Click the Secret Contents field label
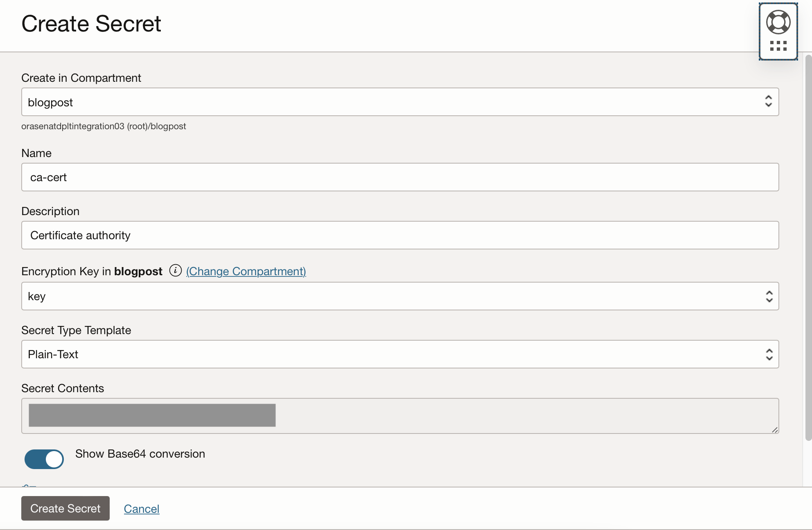This screenshot has height=530, width=812. pos(63,389)
